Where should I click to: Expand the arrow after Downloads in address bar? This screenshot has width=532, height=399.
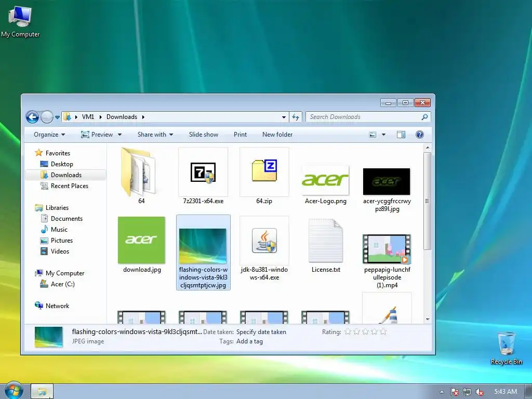pyautogui.click(x=143, y=117)
